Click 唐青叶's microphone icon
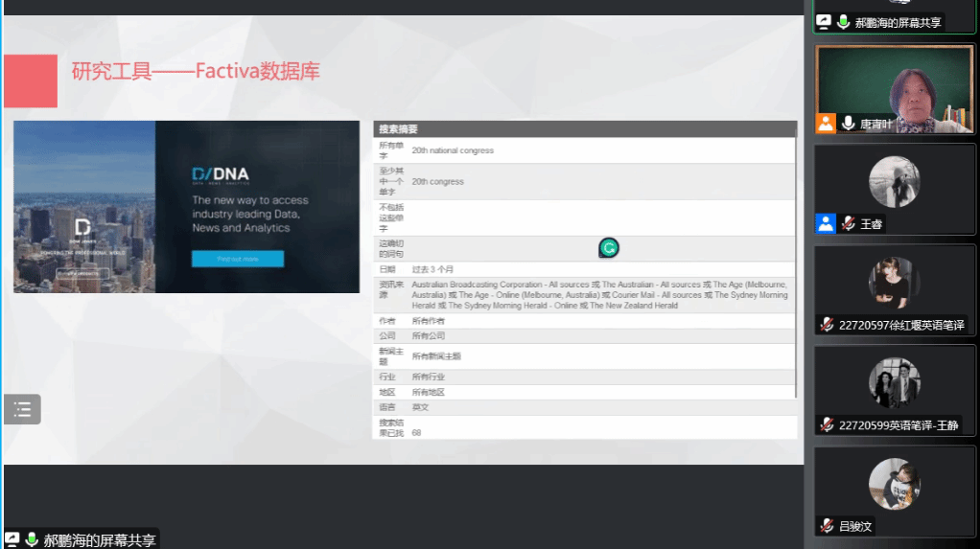This screenshot has width=980, height=549. [x=848, y=124]
